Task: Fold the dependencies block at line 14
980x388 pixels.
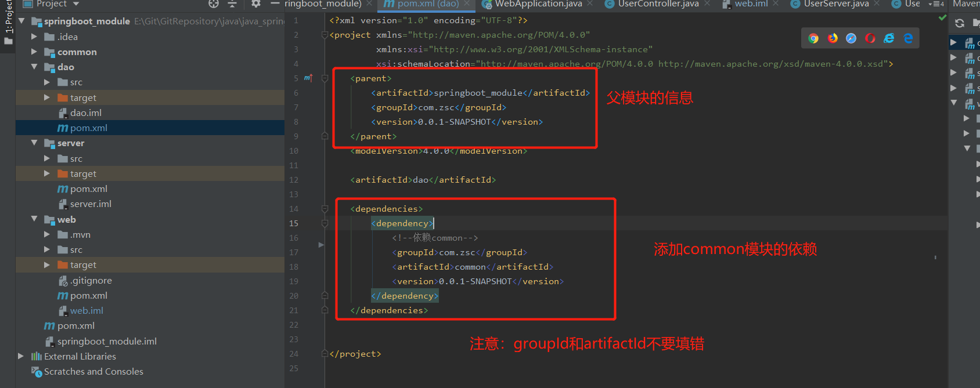Action: pos(325,209)
